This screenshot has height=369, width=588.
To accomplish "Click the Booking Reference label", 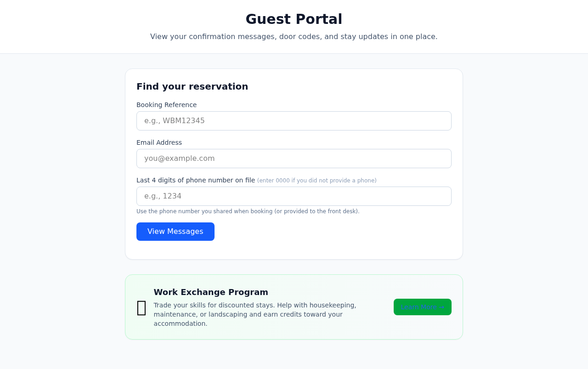I will click(x=166, y=104).
